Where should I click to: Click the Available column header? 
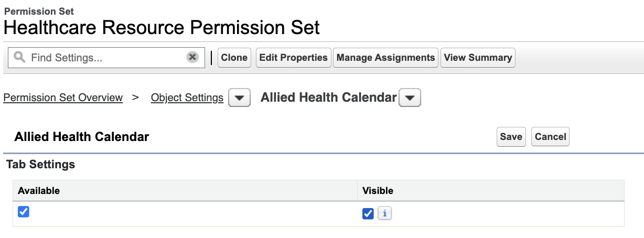[x=39, y=190]
